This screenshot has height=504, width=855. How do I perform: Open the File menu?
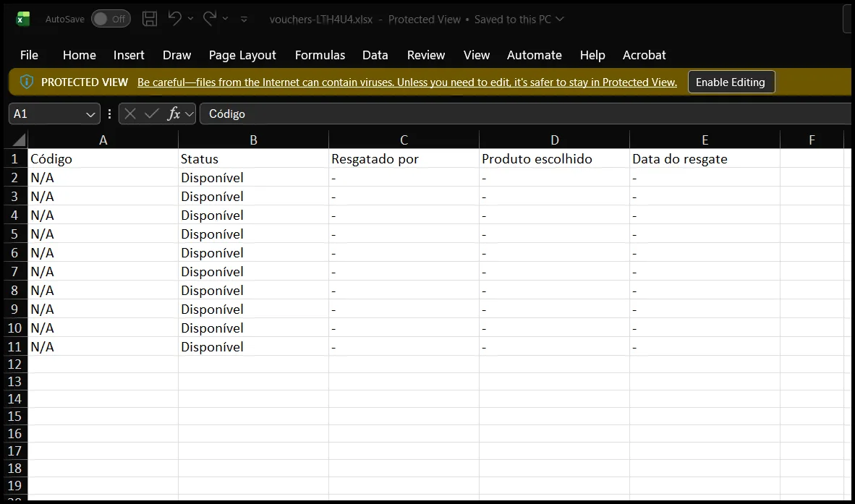pyautogui.click(x=29, y=55)
